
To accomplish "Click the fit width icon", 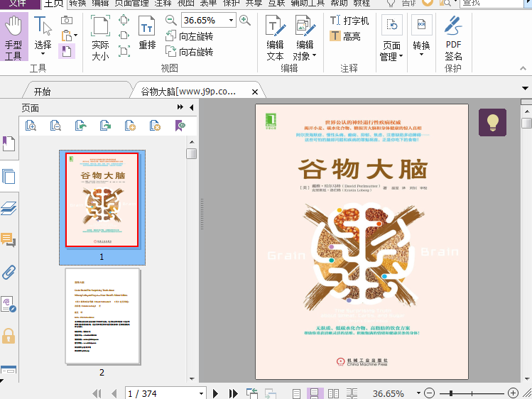I will coord(124,35).
